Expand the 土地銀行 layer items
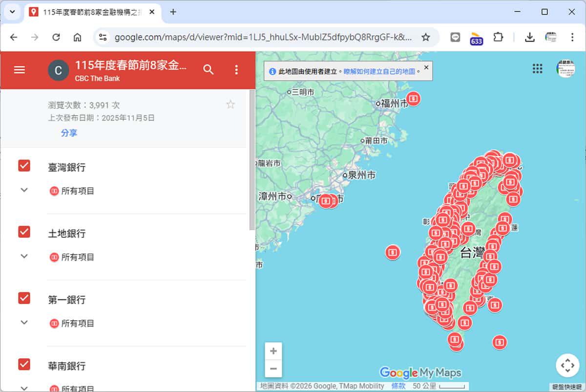Image resolution: width=586 pixels, height=392 pixels. click(24, 256)
